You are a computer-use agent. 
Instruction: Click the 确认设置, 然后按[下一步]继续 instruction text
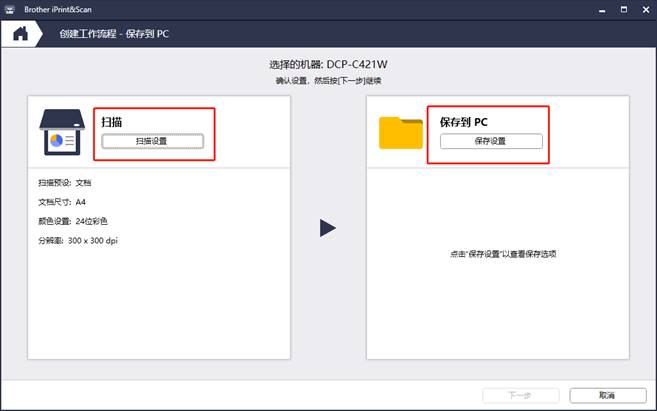coord(328,80)
